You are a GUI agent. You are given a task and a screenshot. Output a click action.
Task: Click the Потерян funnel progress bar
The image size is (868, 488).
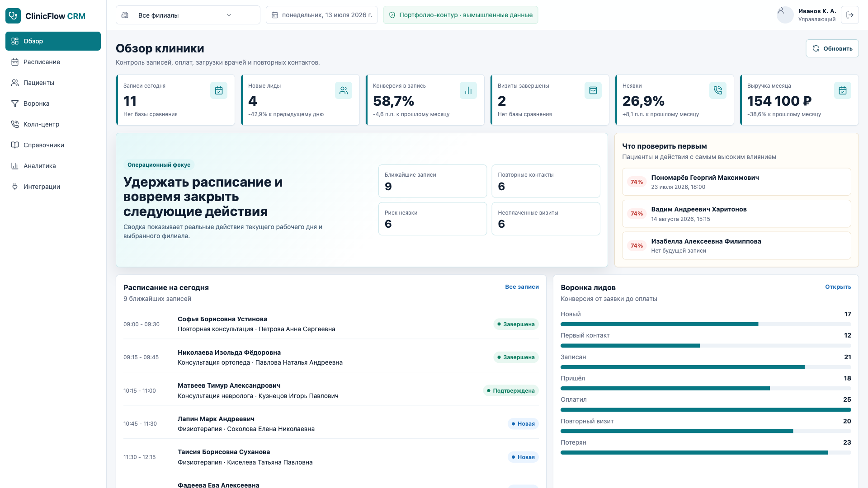(706, 453)
